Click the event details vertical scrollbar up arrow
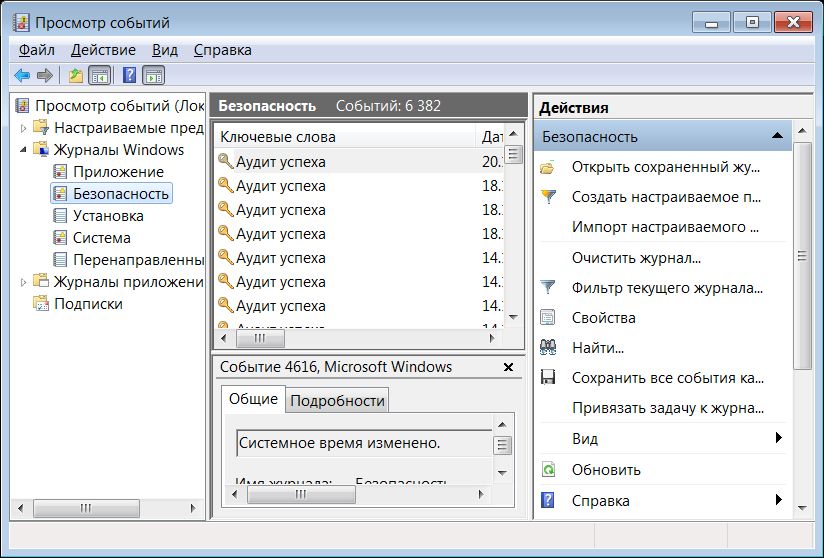The height and width of the screenshot is (558, 824). point(502,425)
